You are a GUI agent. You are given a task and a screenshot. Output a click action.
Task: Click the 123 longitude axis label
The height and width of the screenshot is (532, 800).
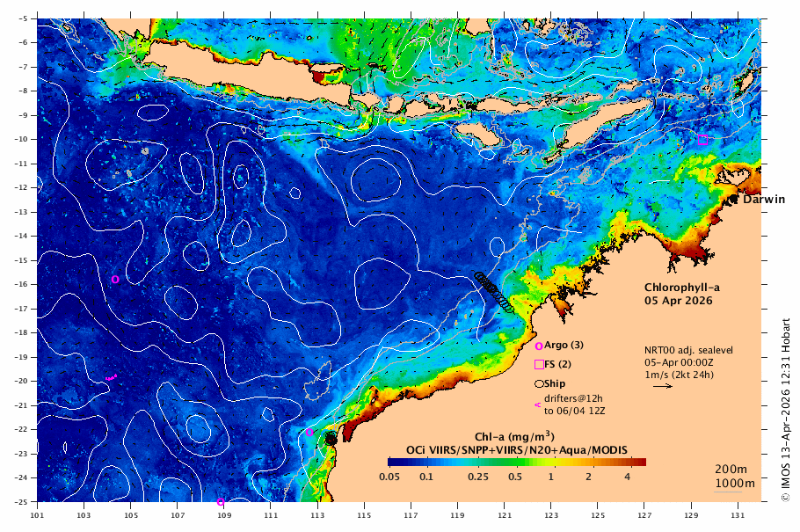551,515
